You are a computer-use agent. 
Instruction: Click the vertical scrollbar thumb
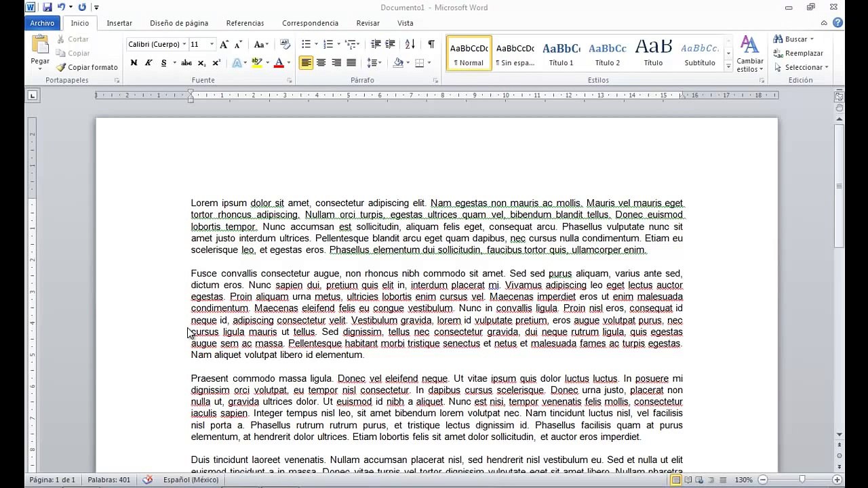tap(839, 186)
